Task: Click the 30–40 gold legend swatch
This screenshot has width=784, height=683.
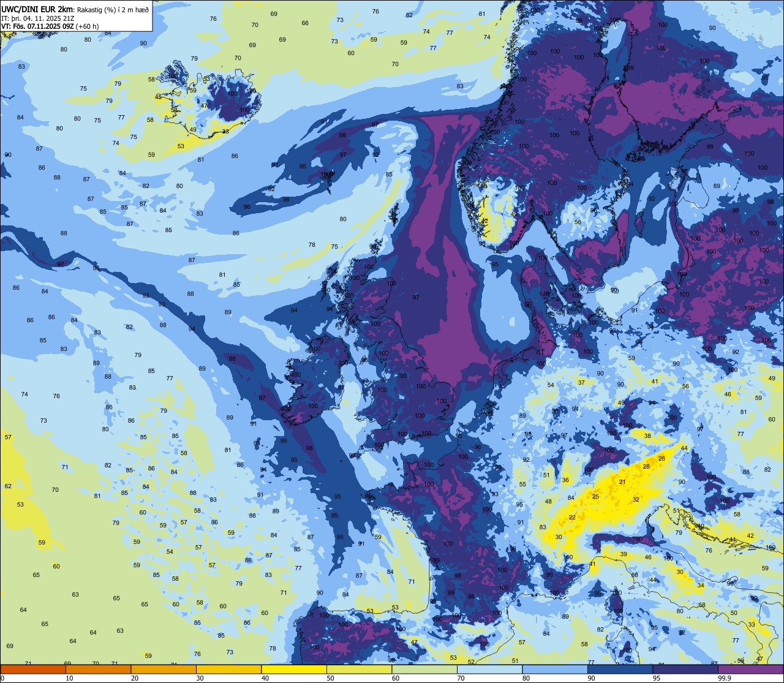Action: coord(228,669)
